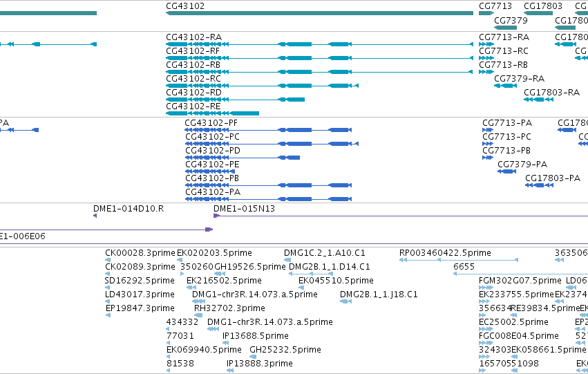This screenshot has width=588, height=374.
Task: Click the CG43102-RA transcript label
Action: [x=194, y=37]
